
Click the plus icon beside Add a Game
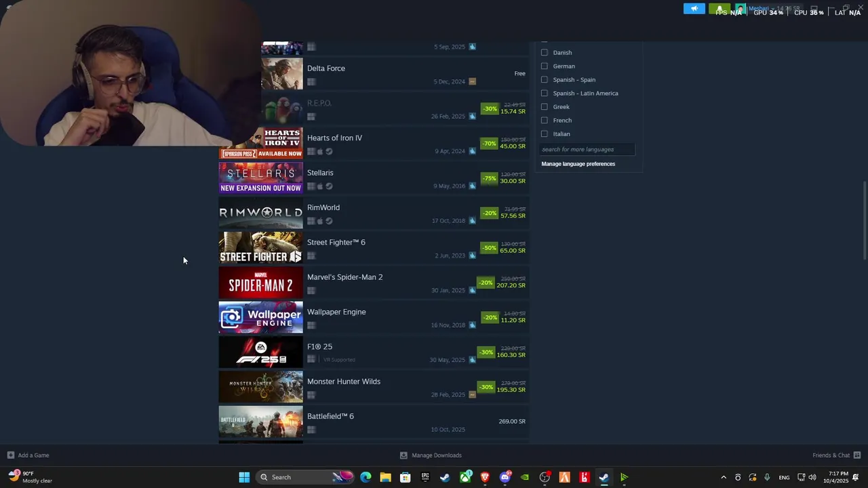pos(10,455)
